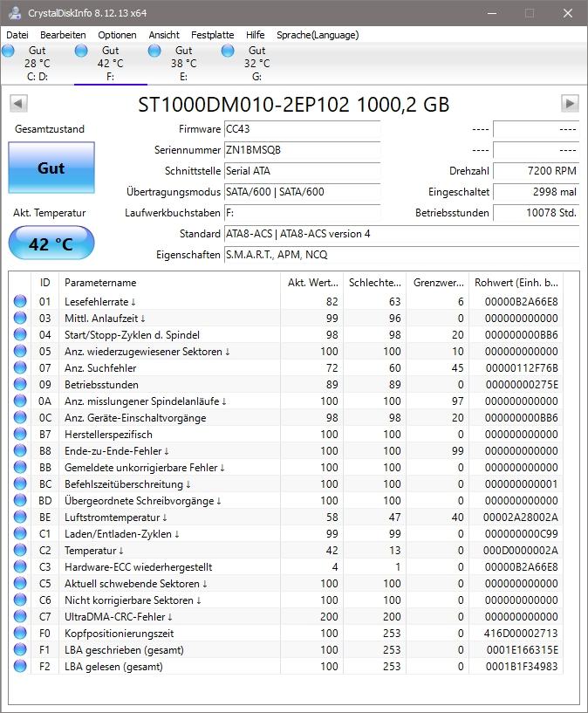Image resolution: width=588 pixels, height=713 pixels.
Task: Click the Akt. Wert column header
Action: point(312,283)
